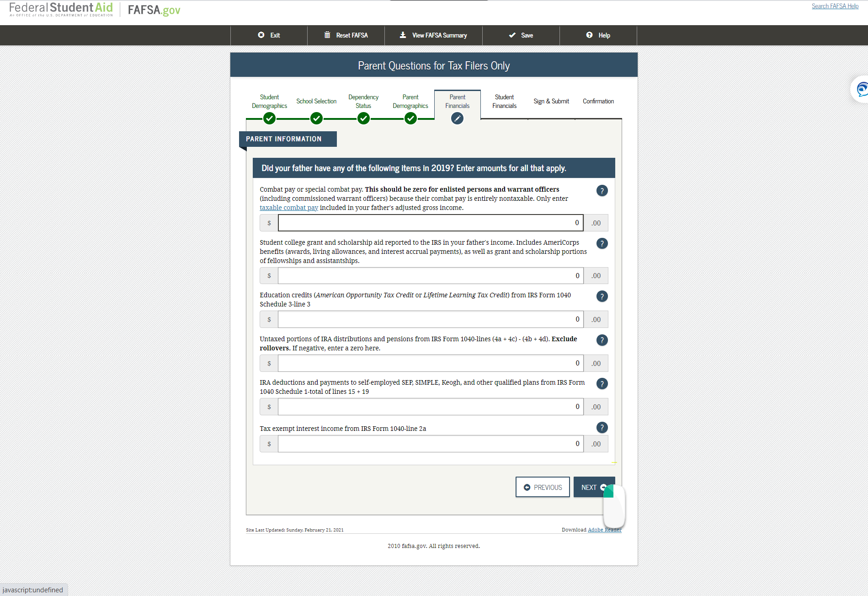
Task: Click the View FAFSA Summary download icon
Action: tap(403, 35)
